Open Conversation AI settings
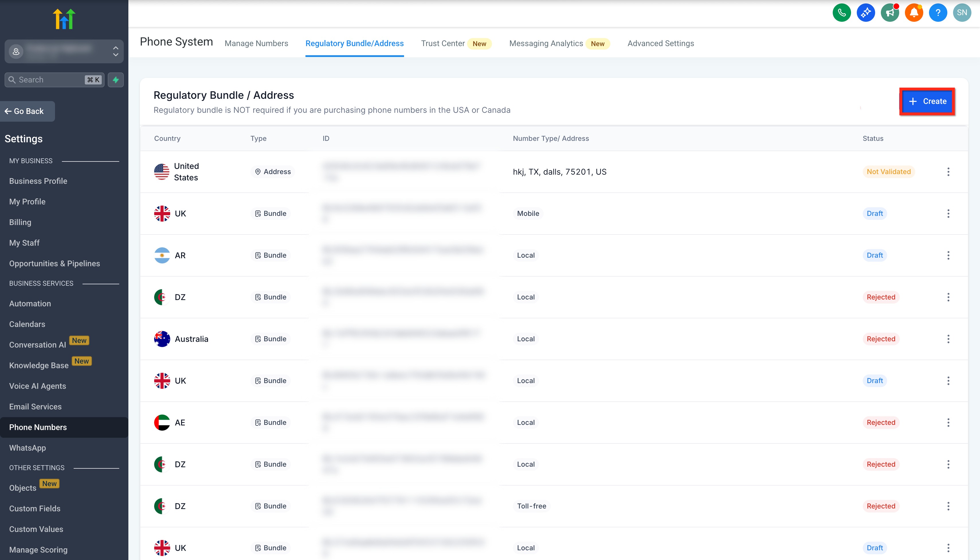 click(x=38, y=345)
